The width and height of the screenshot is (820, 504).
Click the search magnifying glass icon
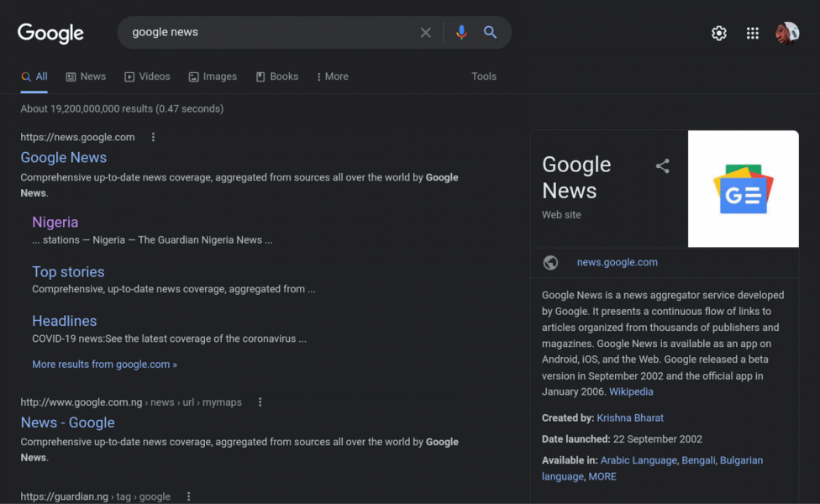coord(491,32)
